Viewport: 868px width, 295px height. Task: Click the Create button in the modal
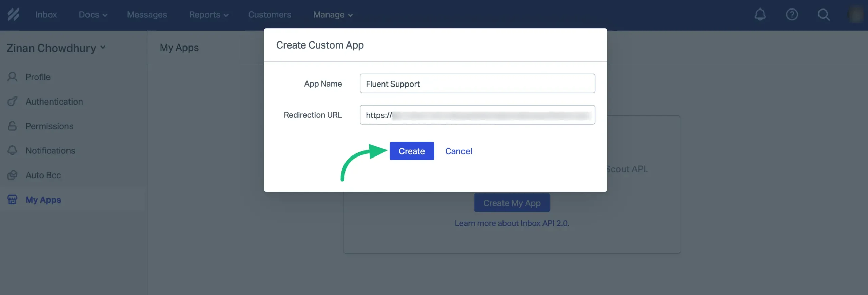pos(412,151)
